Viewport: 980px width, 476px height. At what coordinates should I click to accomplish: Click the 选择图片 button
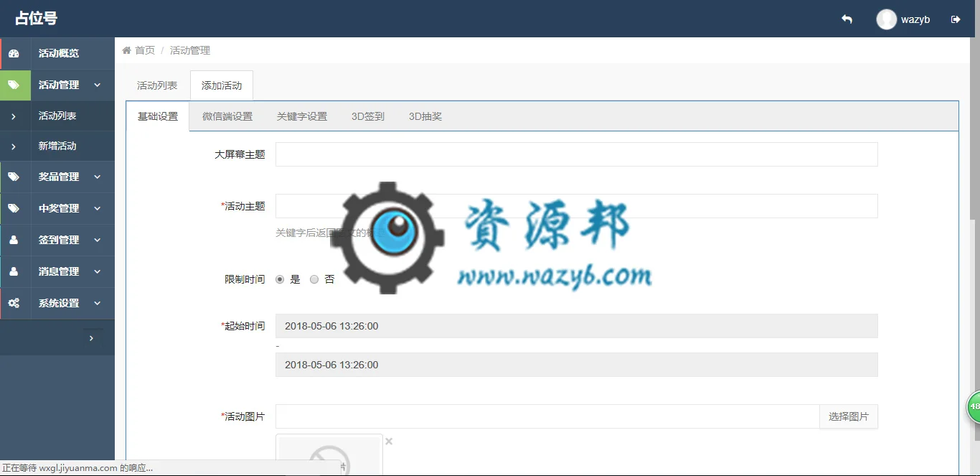tap(849, 416)
